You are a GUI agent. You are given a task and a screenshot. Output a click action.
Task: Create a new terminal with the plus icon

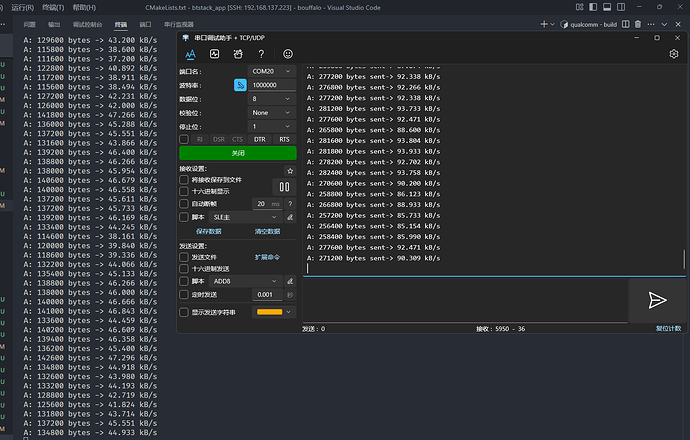point(544,24)
